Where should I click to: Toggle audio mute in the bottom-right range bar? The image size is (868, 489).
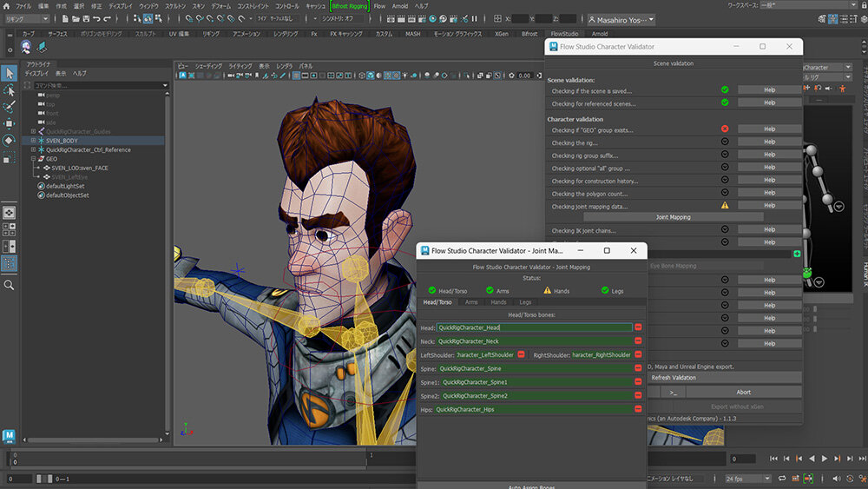tap(836, 479)
